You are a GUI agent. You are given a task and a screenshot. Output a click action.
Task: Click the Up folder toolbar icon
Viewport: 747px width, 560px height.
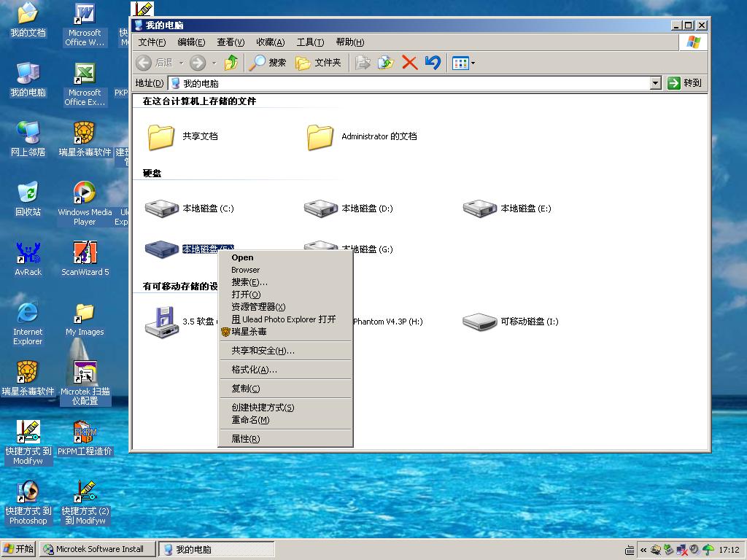coord(231,63)
